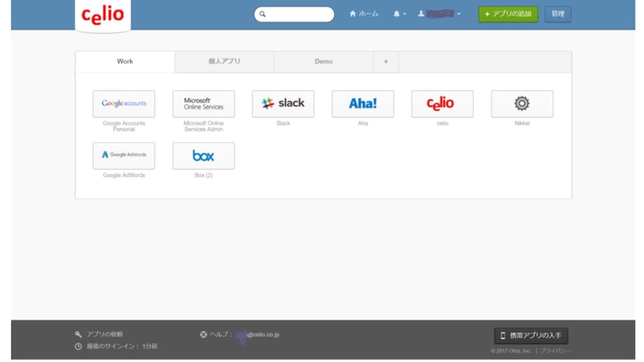Click the last sign-in text in footer
This screenshot has height=362, width=644.
coord(122,346)
